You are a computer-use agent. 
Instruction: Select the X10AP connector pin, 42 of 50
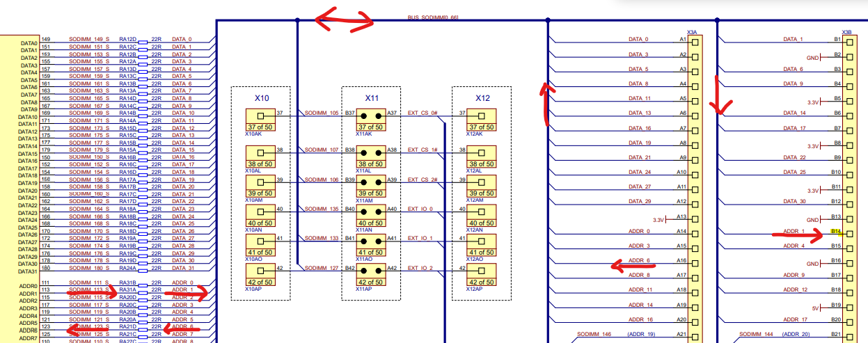pyautogui.click(x=260, y=276)
